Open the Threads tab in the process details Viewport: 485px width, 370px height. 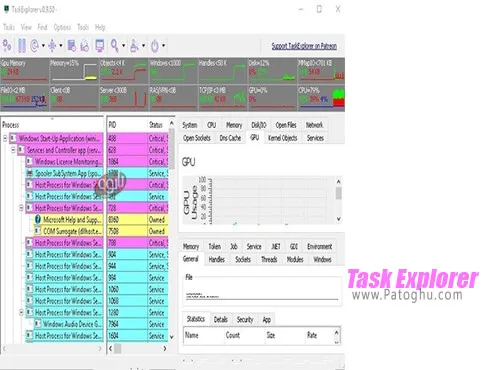(269, 259)
